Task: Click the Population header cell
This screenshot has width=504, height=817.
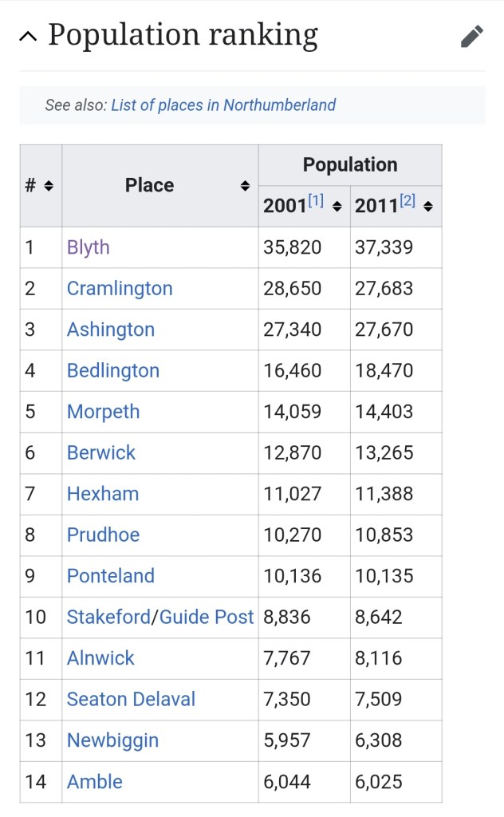Action: pos(350,165)
